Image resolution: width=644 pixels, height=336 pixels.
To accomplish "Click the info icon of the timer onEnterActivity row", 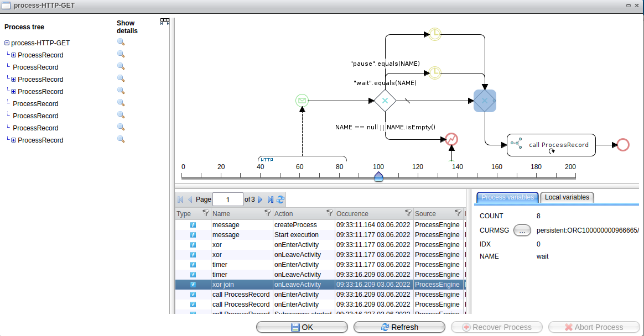I will (193, 265).
